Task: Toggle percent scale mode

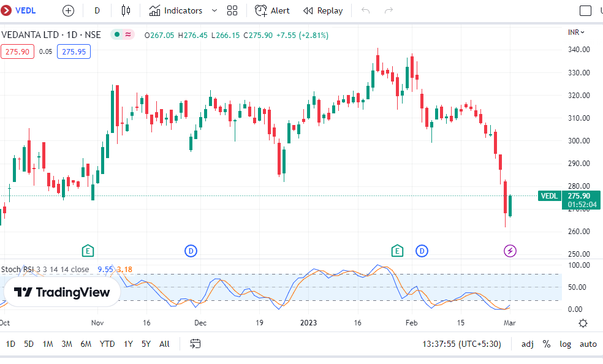Action: (547, 344)
